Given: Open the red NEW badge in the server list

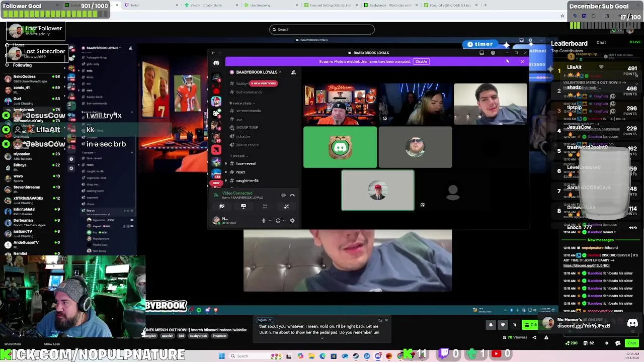Looking at the screenshot, I should [216, 183].
